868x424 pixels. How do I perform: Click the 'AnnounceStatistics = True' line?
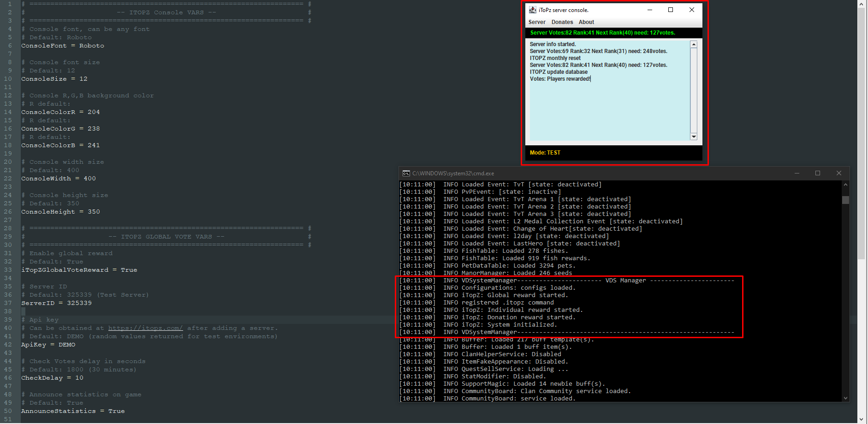73,411
